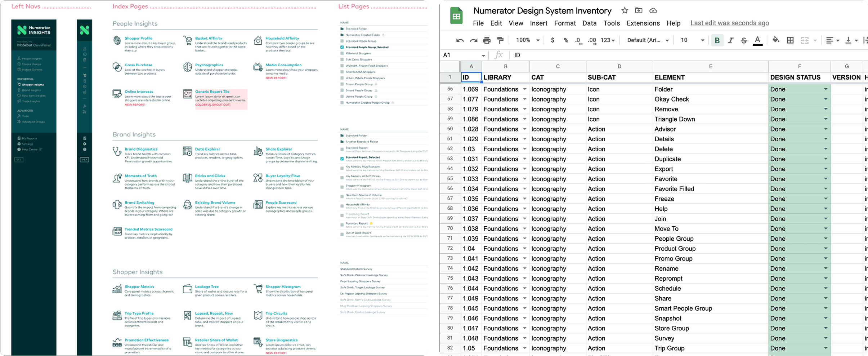Apply currency format with the dollar icon
This screenshot has width=868, height=356.
[552, 40]
